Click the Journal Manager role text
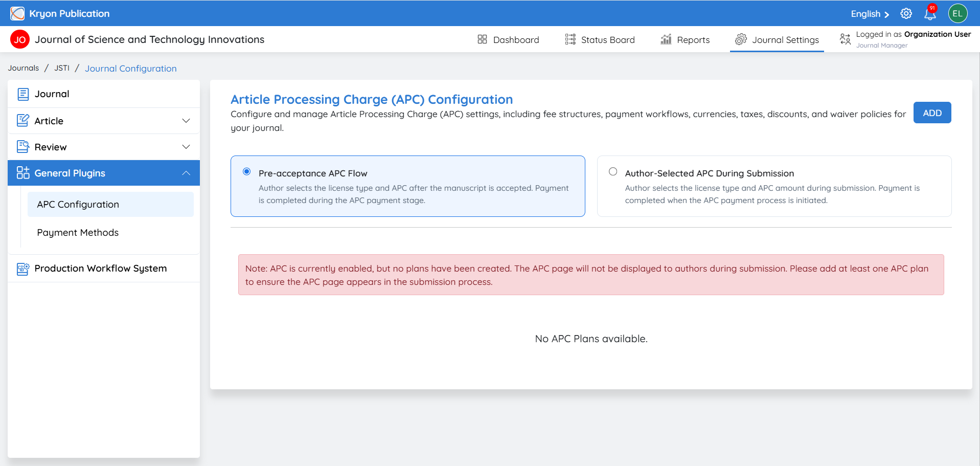The image size is (980, 466). pos(882,46)
